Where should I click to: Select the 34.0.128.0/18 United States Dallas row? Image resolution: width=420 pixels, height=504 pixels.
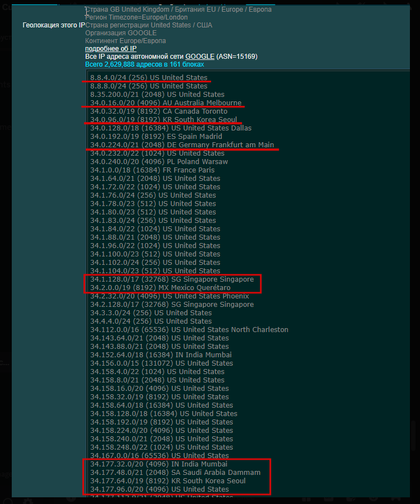pos(171,128)
